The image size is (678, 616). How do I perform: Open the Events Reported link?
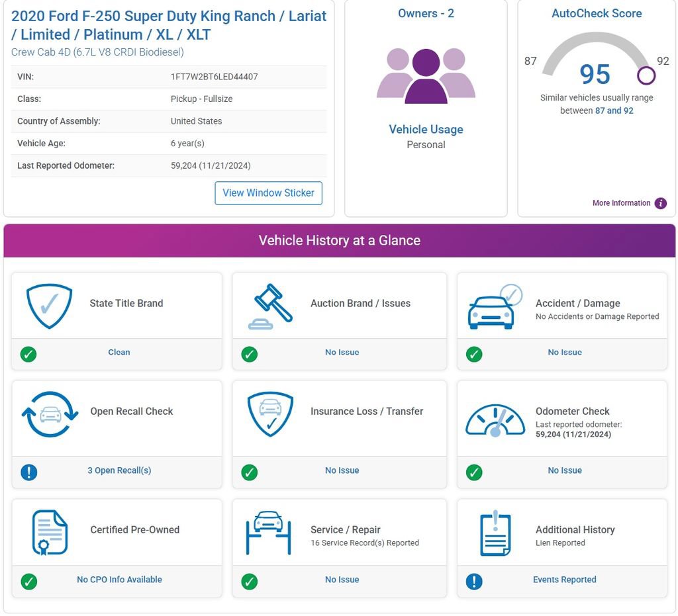click(x=565, y=580)
